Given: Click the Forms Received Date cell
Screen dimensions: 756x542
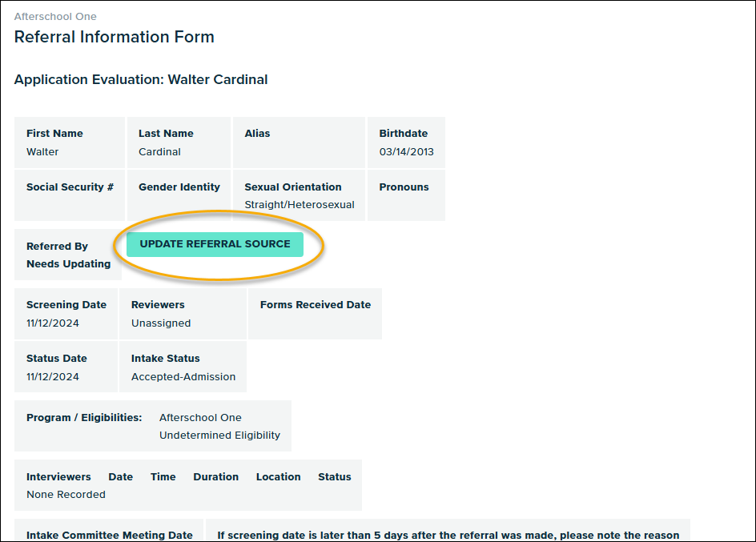Looking at the screenshot, I should (x=315, y=314).
